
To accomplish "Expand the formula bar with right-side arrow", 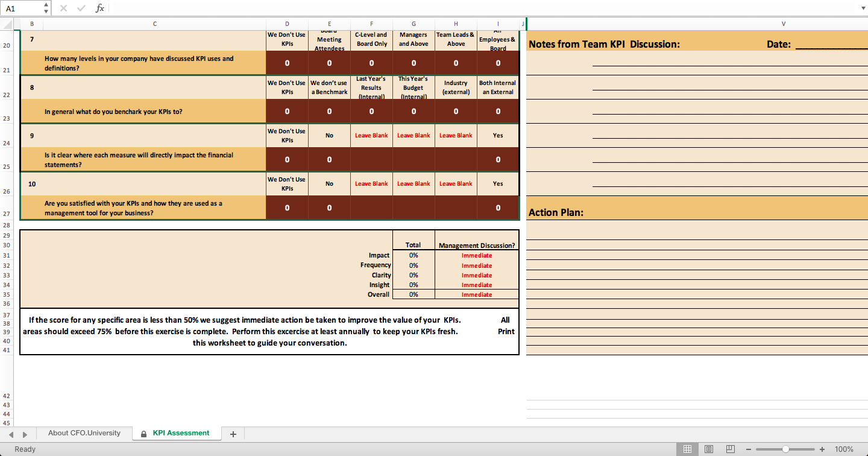I will tap(862, 8).
